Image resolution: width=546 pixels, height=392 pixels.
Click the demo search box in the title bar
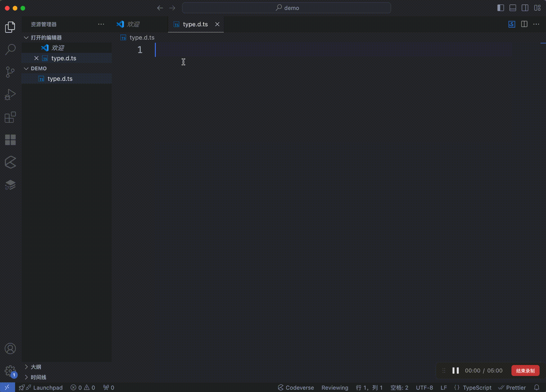(x=287, y=8)
